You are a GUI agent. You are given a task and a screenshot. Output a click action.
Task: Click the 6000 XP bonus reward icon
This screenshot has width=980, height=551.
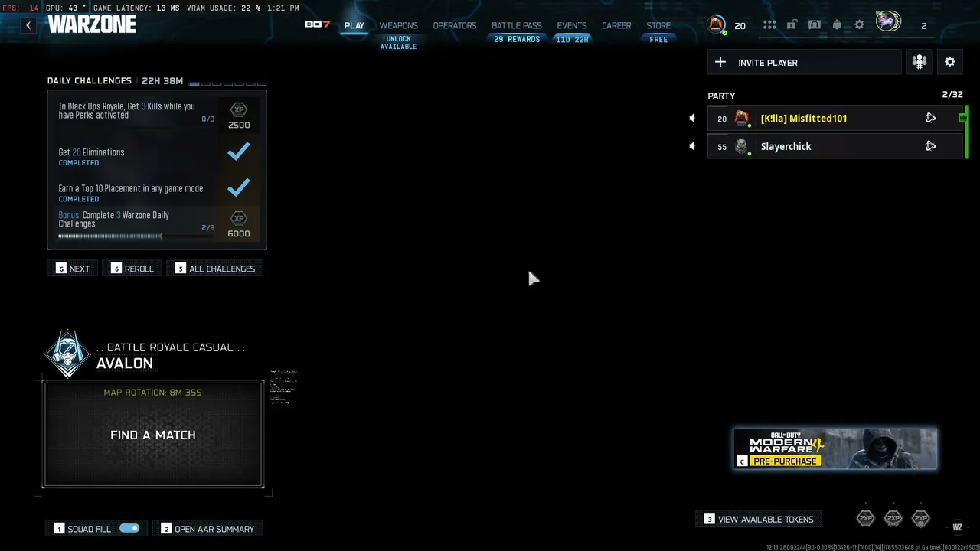click(x=239, y=219)
